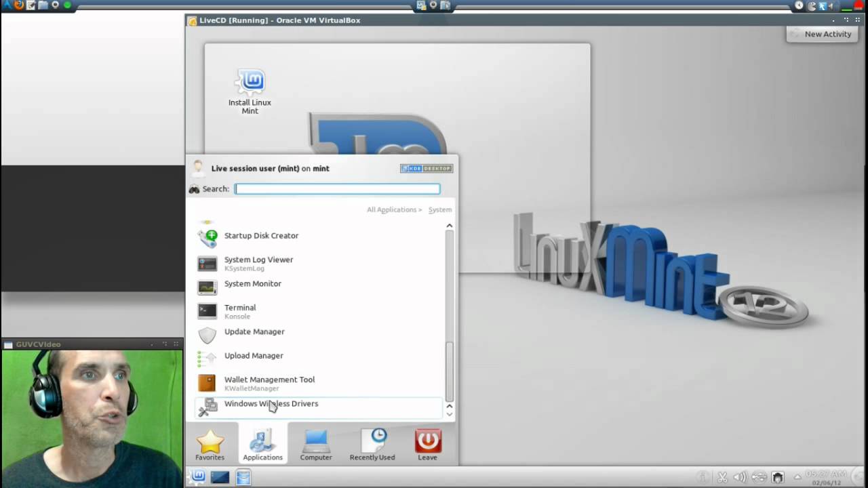
Task: Click the application list scrollbar handle
Action: 449,371
